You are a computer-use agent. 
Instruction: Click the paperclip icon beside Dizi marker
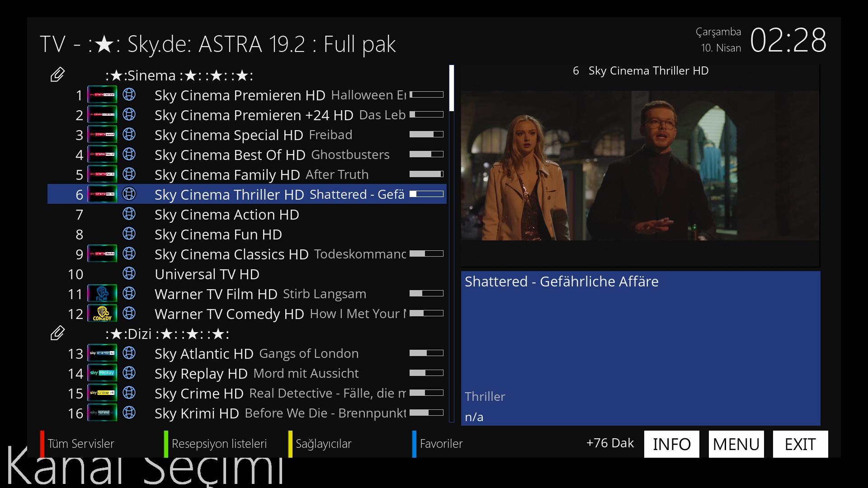point(57,333)
